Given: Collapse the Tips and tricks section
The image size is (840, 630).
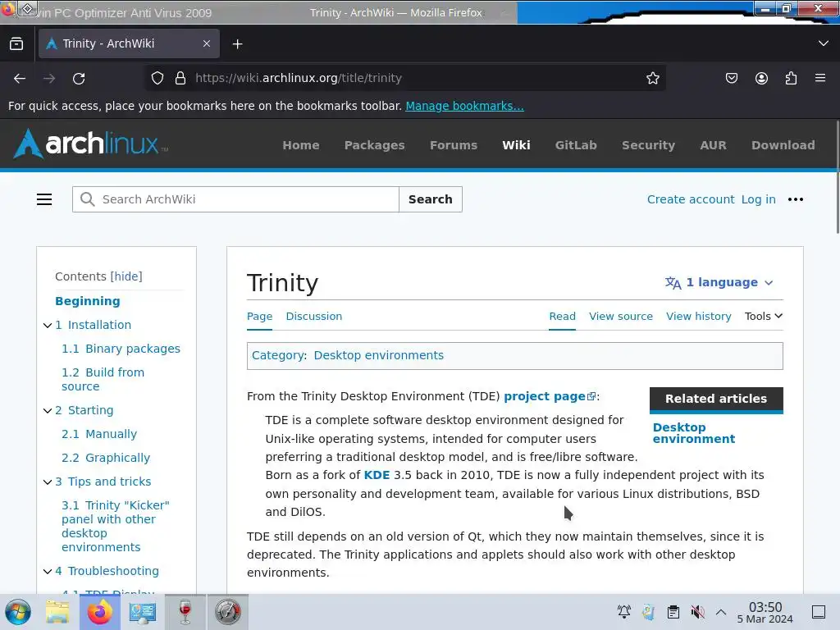Looking at the screenshot, I should (48, 482).
